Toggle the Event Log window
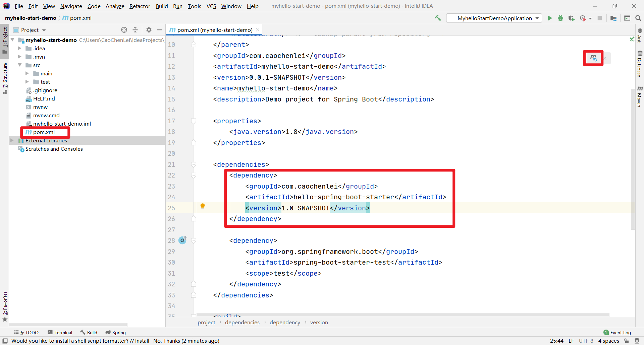 click(617, 332)
